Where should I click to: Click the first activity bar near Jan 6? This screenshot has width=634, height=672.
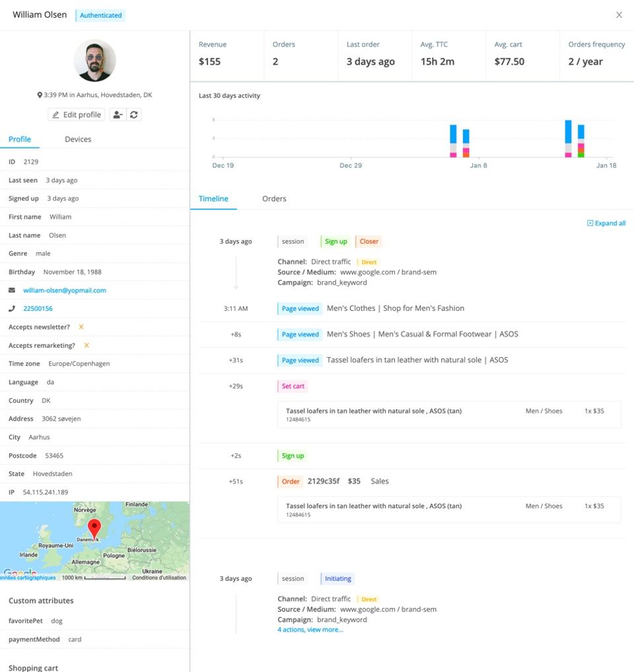point(453,141)
